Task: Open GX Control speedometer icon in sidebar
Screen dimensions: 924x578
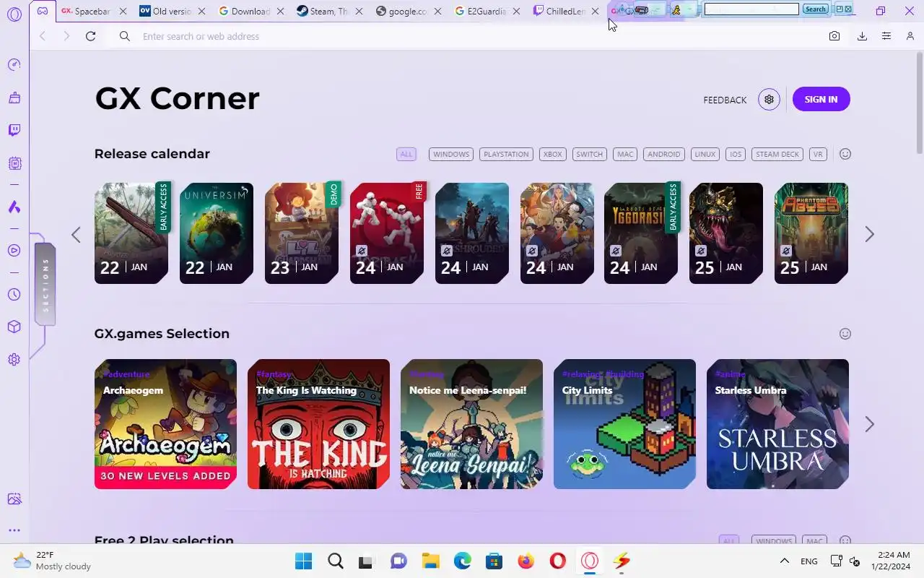Action: tap(14, 65)
